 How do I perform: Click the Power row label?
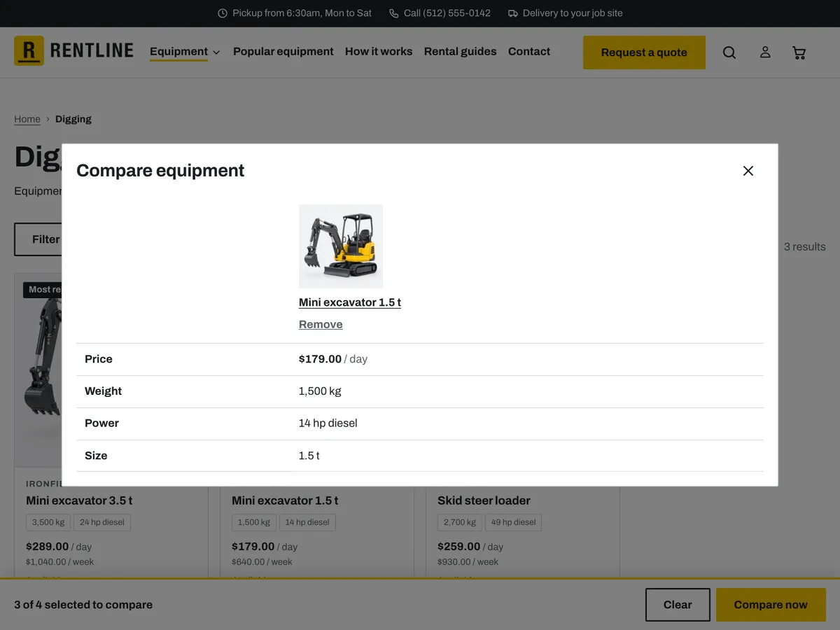[101, 423]
